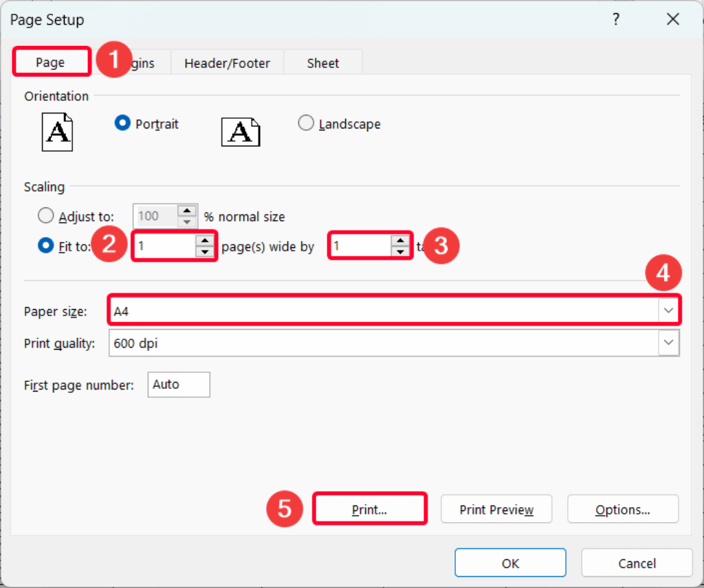The width and height of the screenshot is (704, 588).
Task: Open the Sheet tab
Action: pos(322,63)
